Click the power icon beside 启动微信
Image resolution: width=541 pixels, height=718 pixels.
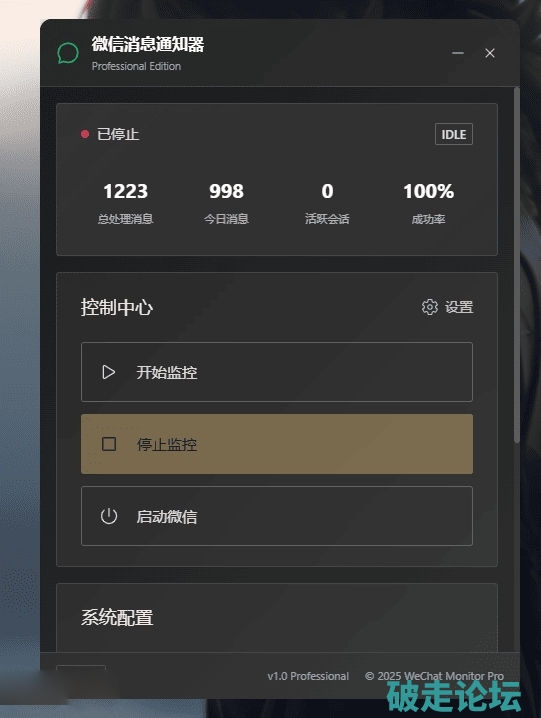pyautogui.click(x=109, y=516)
